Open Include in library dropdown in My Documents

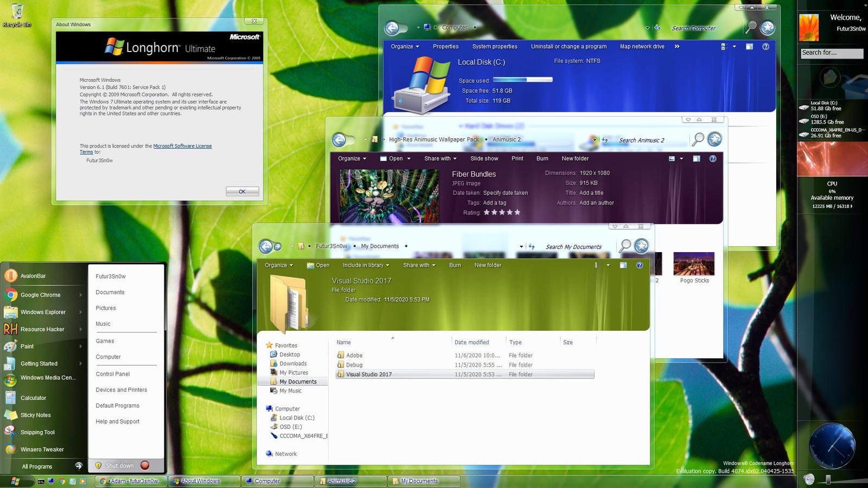tap(366, 265)
